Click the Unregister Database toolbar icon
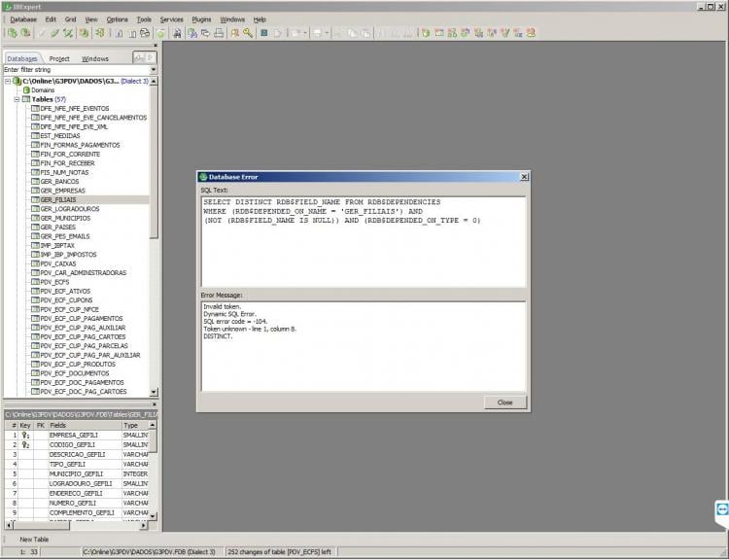Image resolution: width=729 pixels, height=560 pixels. pos(25,32)
